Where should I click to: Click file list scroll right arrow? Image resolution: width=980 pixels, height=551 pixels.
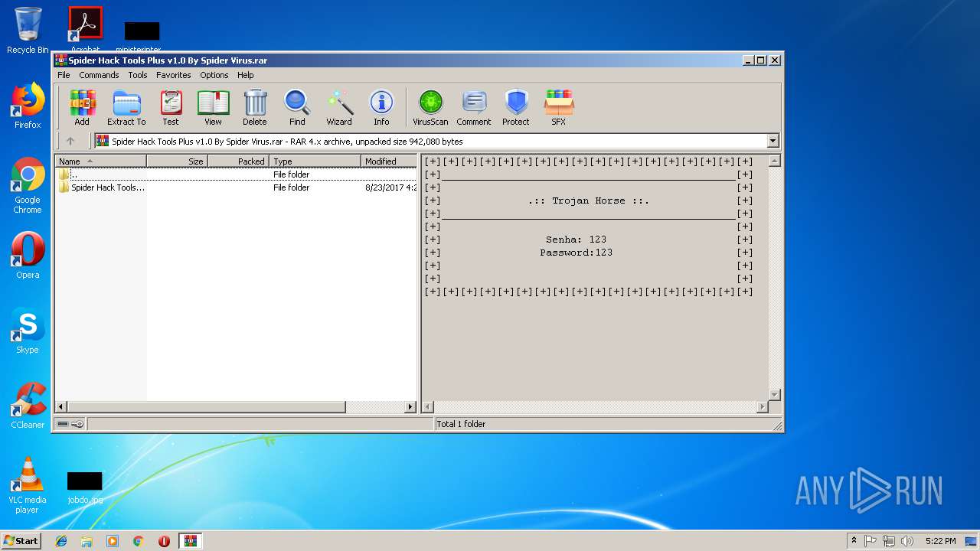[410, 407]
